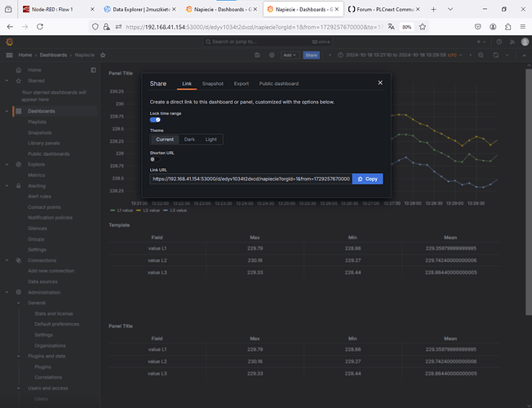Click the Alerting bell icon
Screen dimensions: 532x408
(x=20, y=185)
